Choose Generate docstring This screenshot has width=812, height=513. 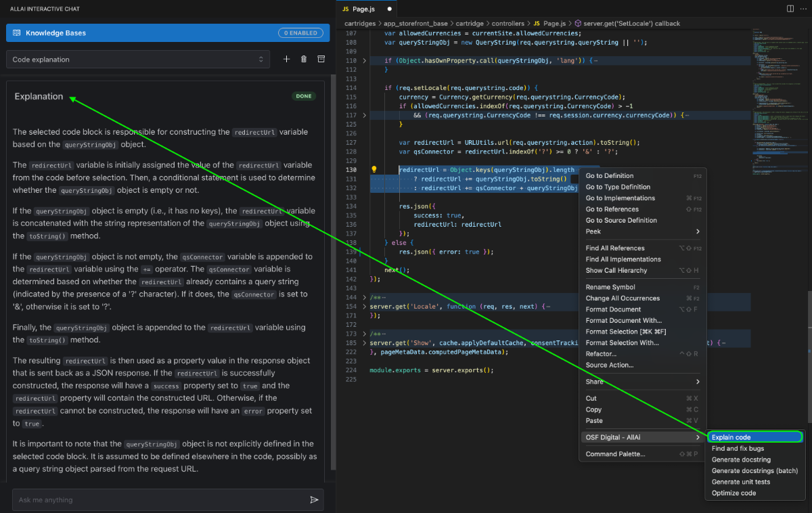tap(754, 460)
